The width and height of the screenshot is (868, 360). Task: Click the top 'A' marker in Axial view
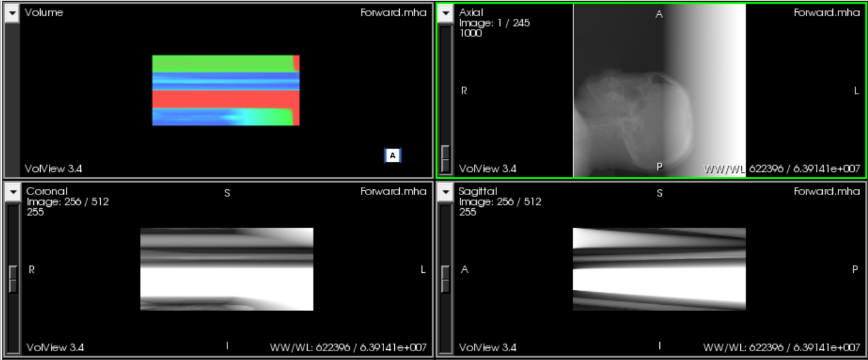click(x=659, y=14)
